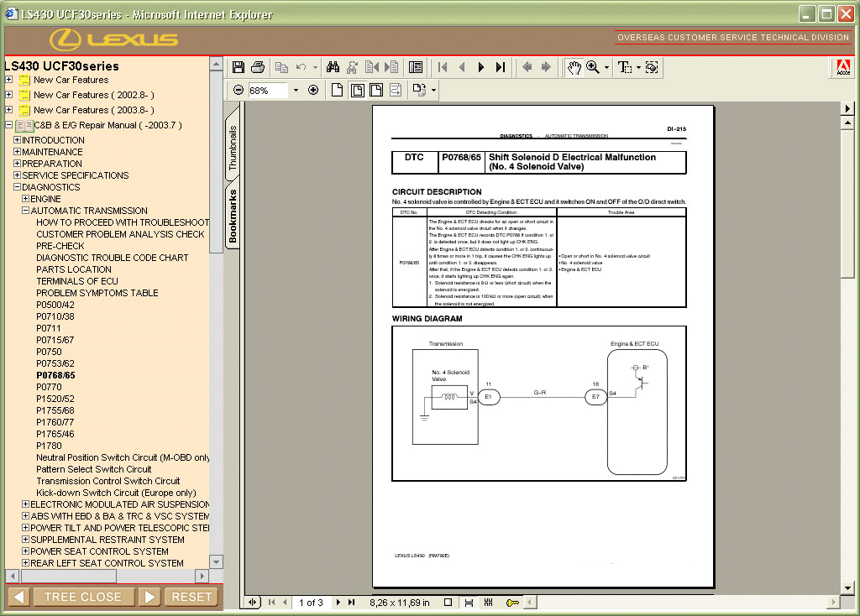This screenshot has width=860, height=616.
Task: Click the zoom percentage field
Action: point(268,90)
